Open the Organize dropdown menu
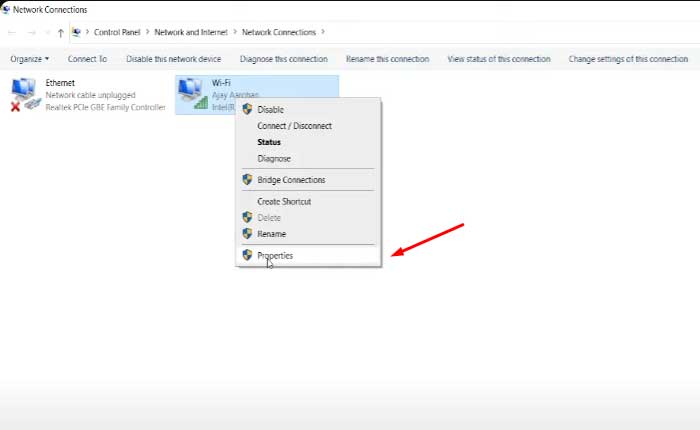Image resolution: width=700 pixels, height=430 pixels. tap(29, 59)
